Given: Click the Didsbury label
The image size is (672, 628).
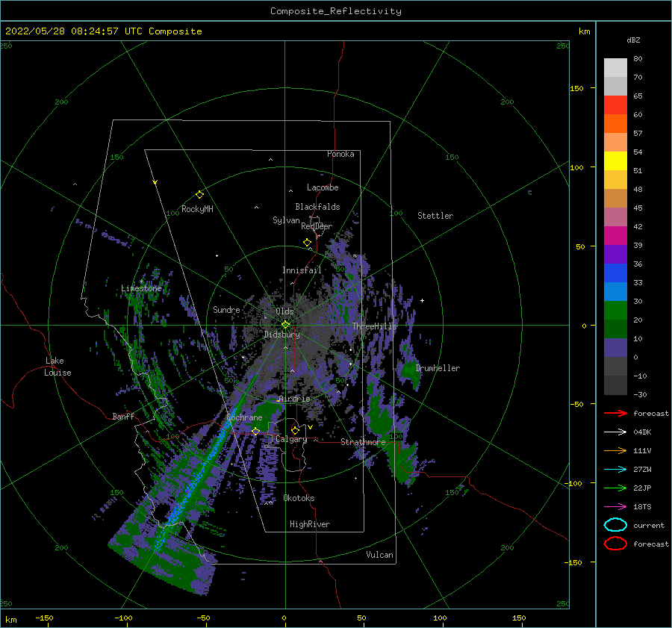Looking at the screenshot, I should [281, 335].
